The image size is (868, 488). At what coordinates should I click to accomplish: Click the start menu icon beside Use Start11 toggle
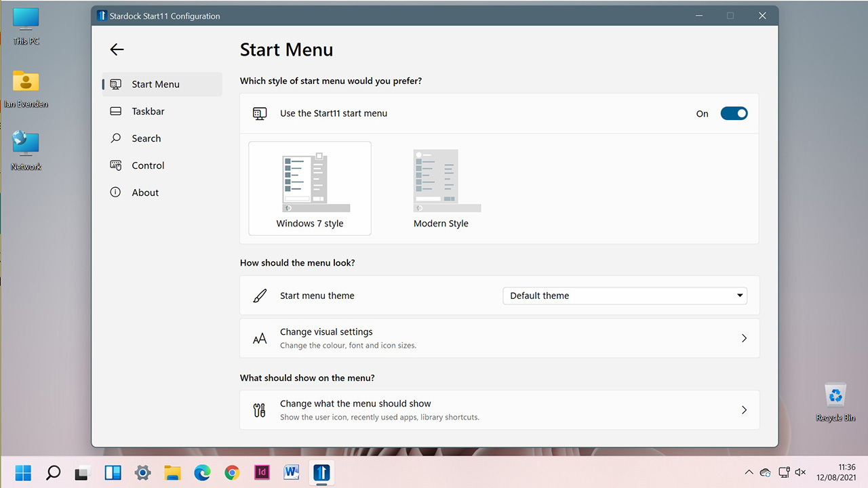tap(259, 113)
